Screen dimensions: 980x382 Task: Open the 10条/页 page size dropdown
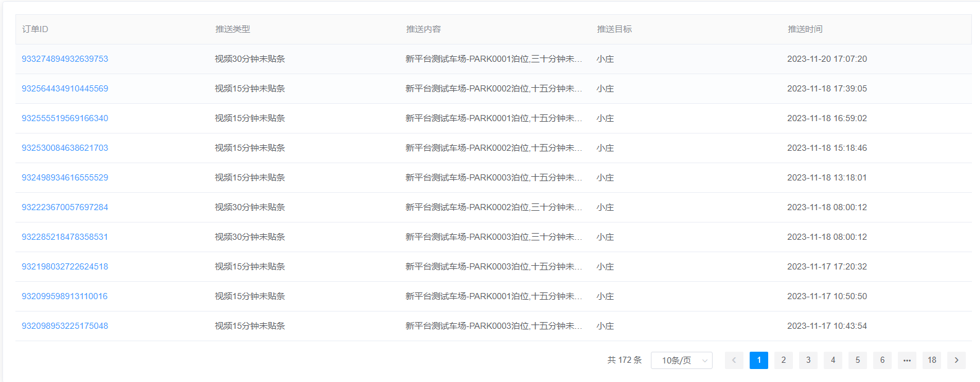point(681,360)
